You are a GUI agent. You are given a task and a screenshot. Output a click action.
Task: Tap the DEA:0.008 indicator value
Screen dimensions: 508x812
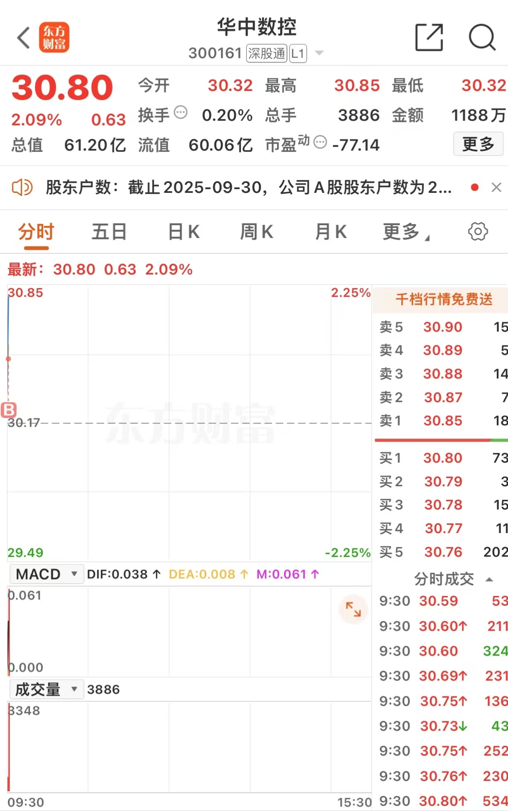click(209, 574)
